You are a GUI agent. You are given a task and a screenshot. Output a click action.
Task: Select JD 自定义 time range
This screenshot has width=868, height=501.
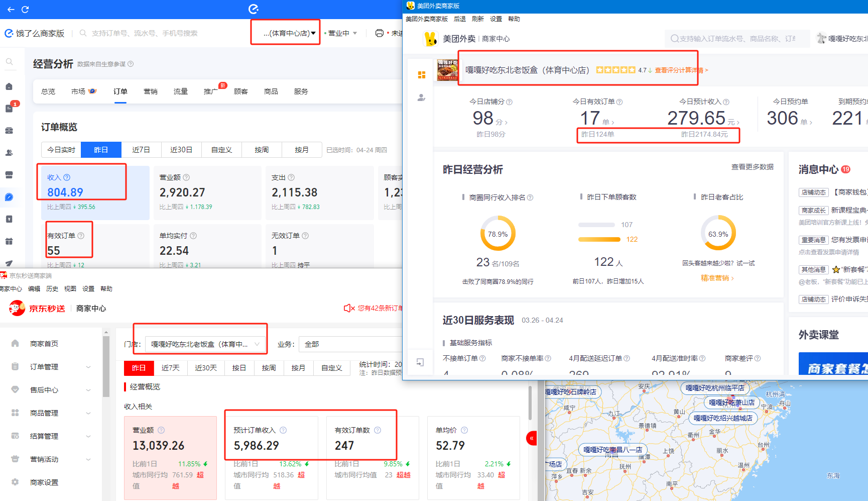pyautogui.click(x=331, y=368)
